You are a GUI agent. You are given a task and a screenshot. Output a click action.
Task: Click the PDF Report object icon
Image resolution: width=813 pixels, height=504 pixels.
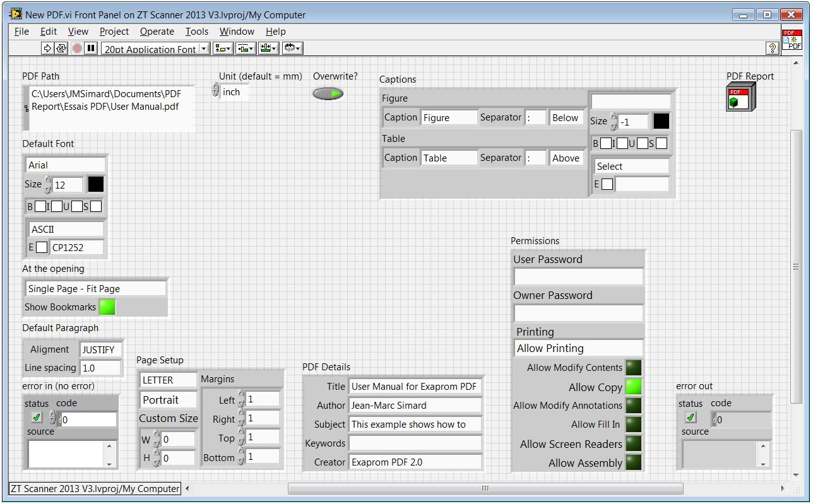[740, 99]
